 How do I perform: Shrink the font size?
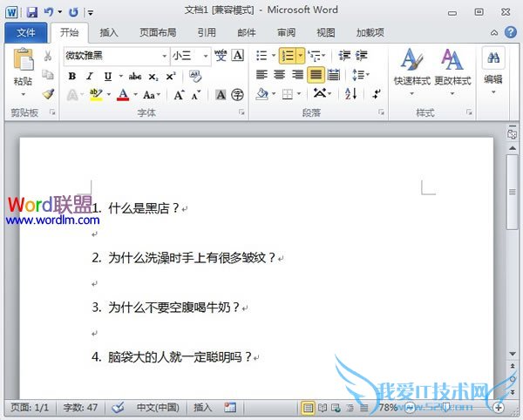196,95
